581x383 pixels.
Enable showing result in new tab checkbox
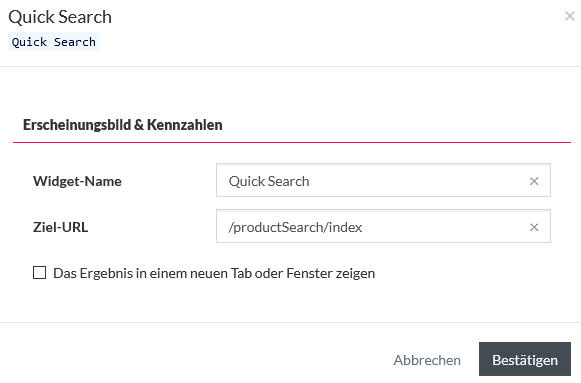coord(39,273)
